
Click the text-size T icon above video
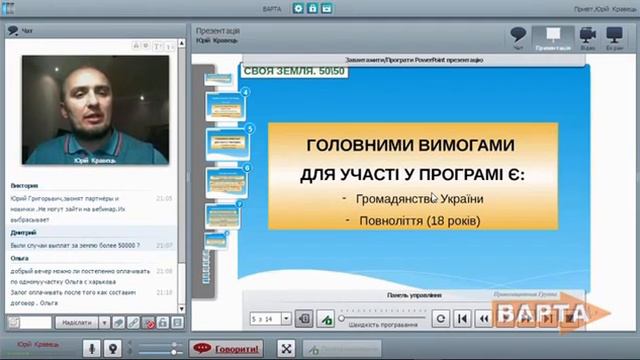[x=157, y=46]
